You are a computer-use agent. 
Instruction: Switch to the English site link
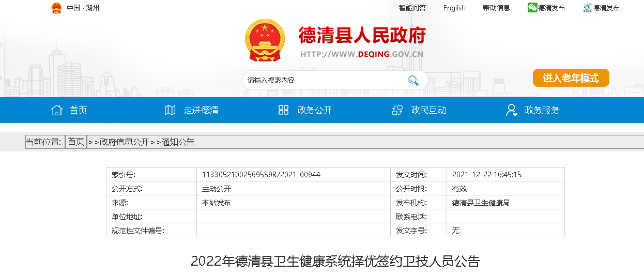pos(454,8)
